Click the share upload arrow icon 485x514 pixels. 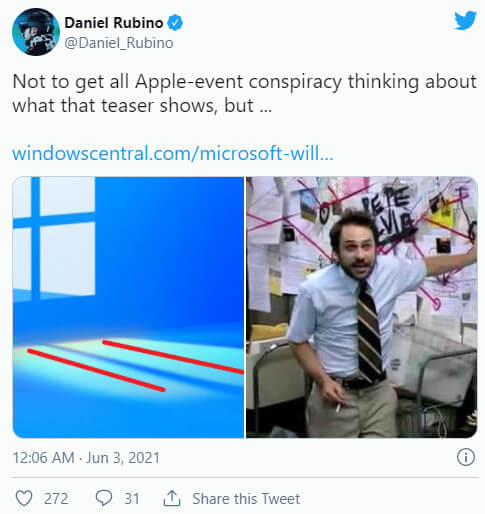point(172,498)
